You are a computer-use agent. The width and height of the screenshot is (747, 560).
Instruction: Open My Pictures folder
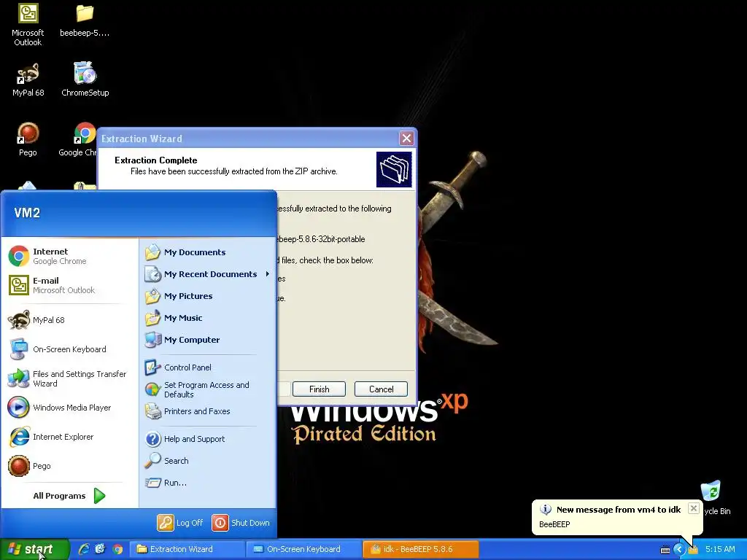pyautogui.click(x=208, y=296)
